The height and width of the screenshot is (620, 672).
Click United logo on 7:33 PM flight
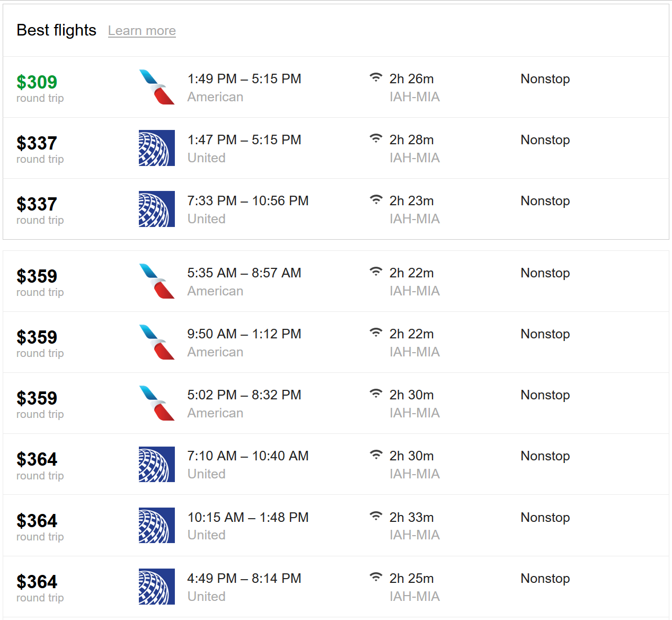click(157, 209)
